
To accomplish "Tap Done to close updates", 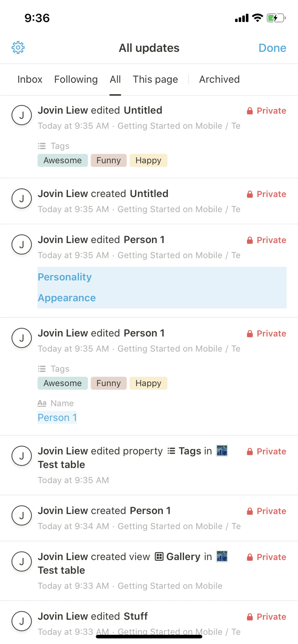I will pyautogui.click(x=272, y=48).
